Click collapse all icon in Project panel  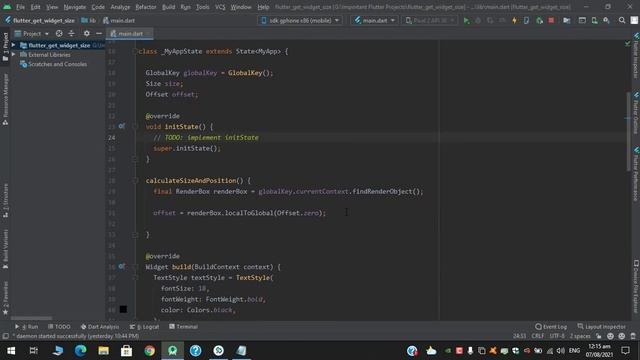point(71,33)
